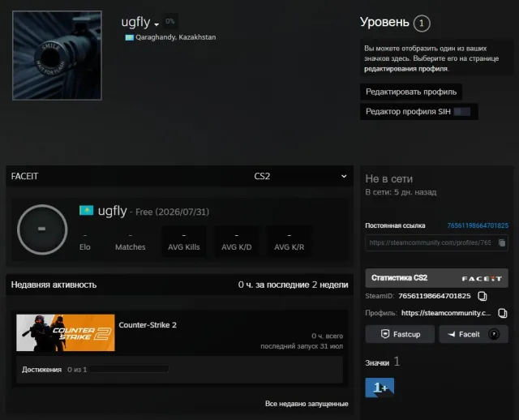Click the Qaraghandy, Kazakhstan location text
This screenshot has height=420, width=519.
[176, 37]
